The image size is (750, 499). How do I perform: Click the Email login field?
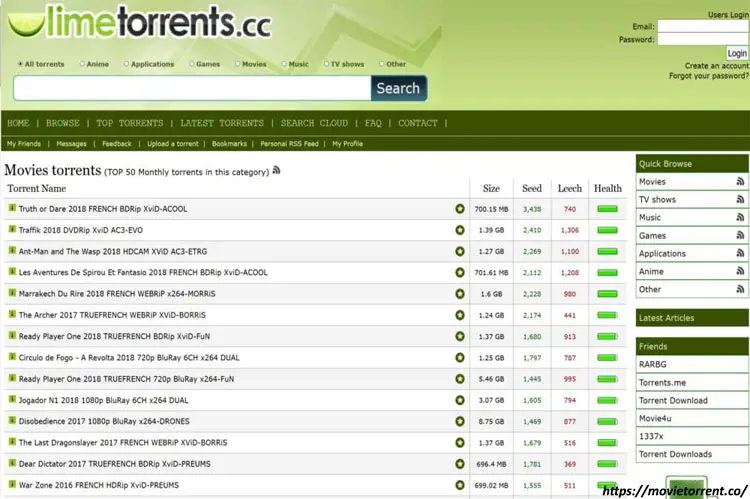[703, 26]
